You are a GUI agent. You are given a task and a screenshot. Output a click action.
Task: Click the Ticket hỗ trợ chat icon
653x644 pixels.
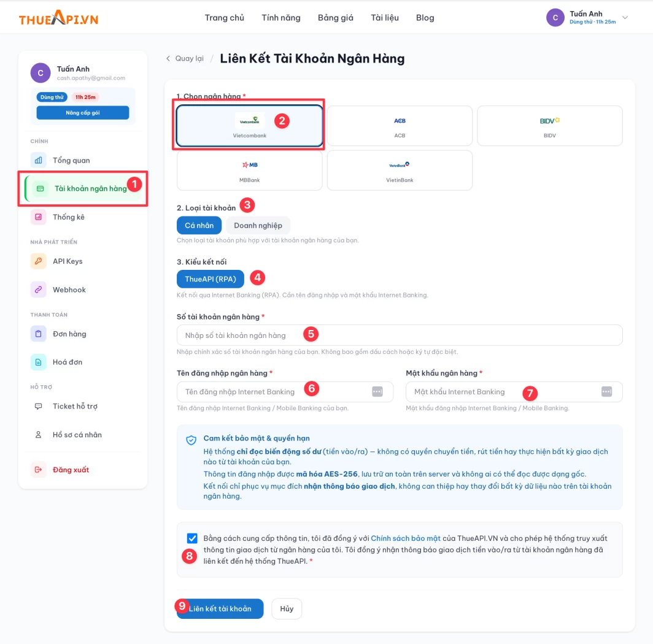coord(39,407)
